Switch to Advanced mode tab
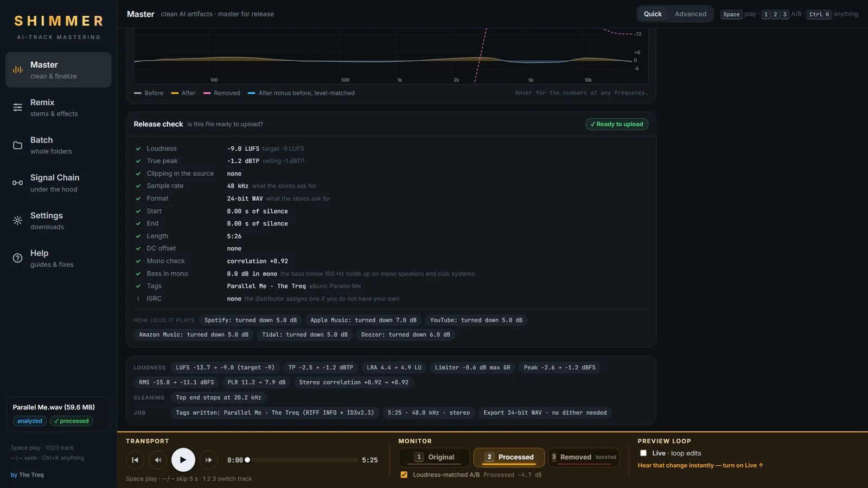The height and width of the screenshot is (488, 868). tap(691, 14)
